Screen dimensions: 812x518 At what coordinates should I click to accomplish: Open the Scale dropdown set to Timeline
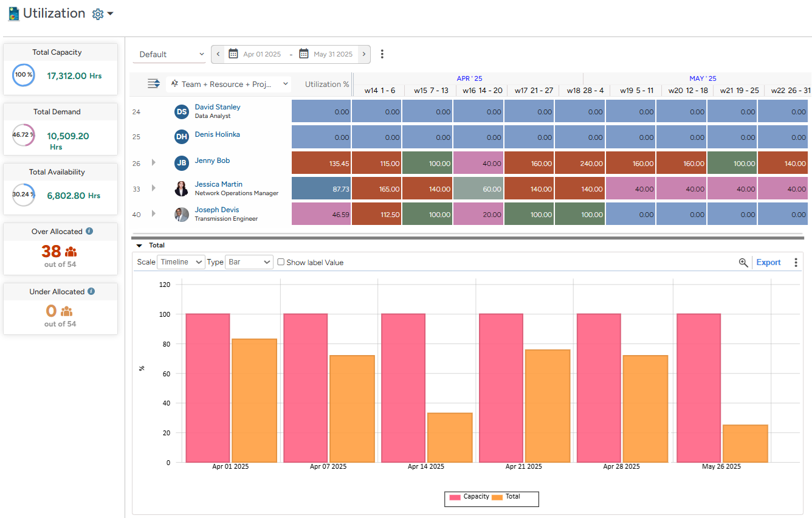(181, 262)
